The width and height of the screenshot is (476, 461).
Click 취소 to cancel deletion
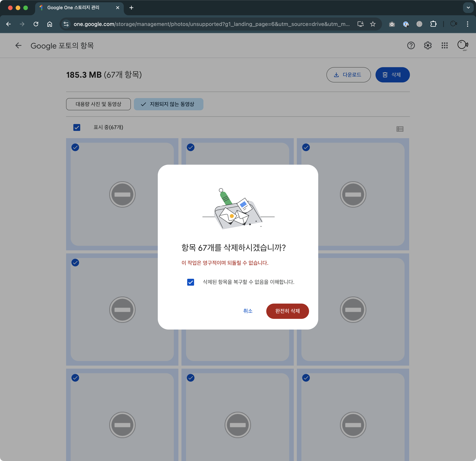248,311
